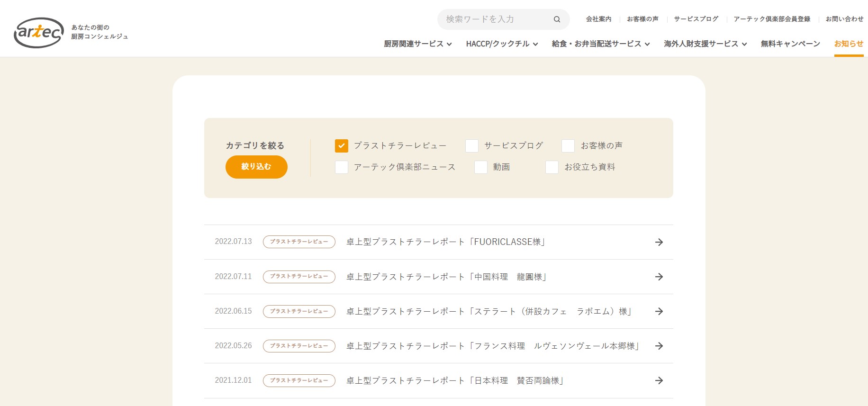Click the あなたの街の厨房コンシェルジュ tagline
Screen dimensions: 868x406
[99, 32]
